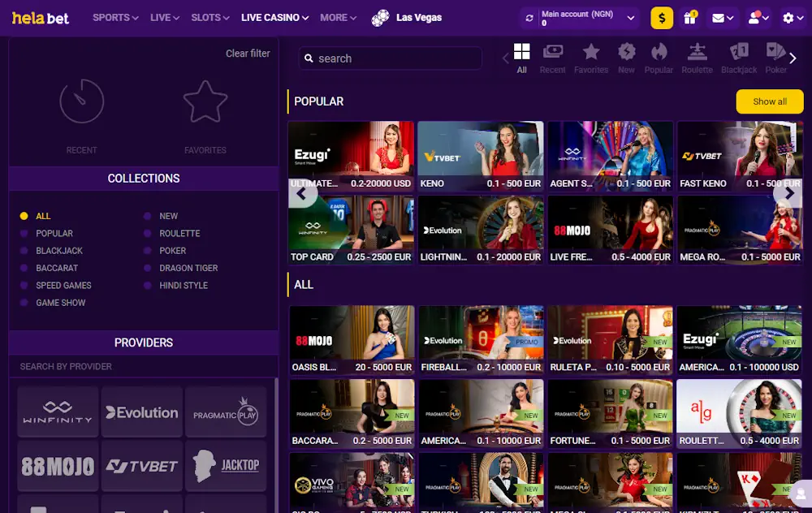Open the SLOTS menu
This screenshot has height=513, width=812.
(x=209, y=17)
